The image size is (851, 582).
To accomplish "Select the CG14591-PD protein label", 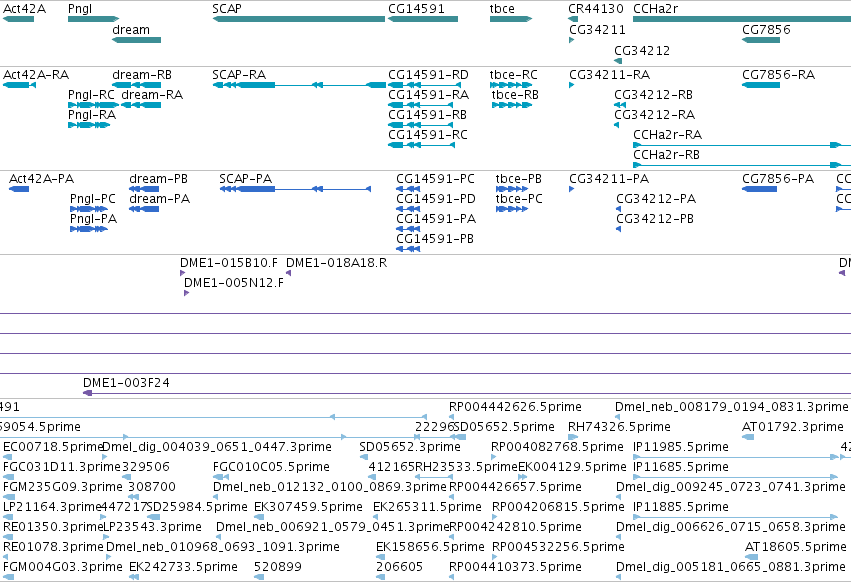I will (436, 199).
